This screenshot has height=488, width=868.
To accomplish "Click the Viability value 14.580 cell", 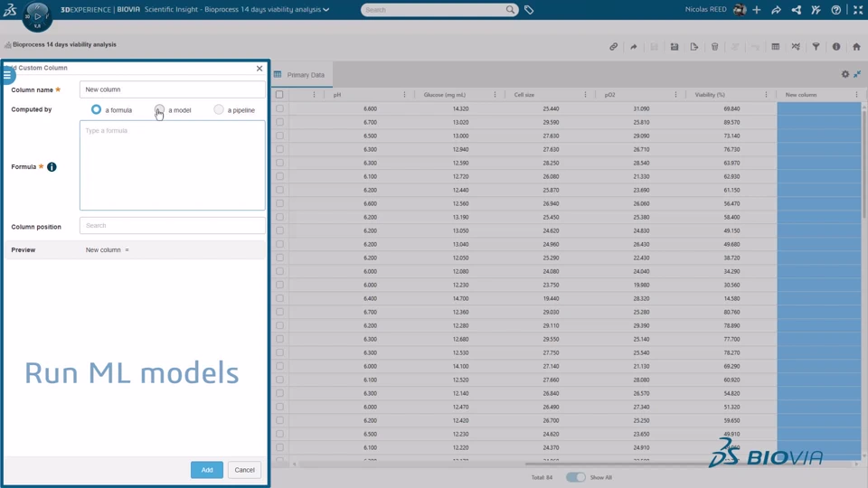I will (731, 298).
